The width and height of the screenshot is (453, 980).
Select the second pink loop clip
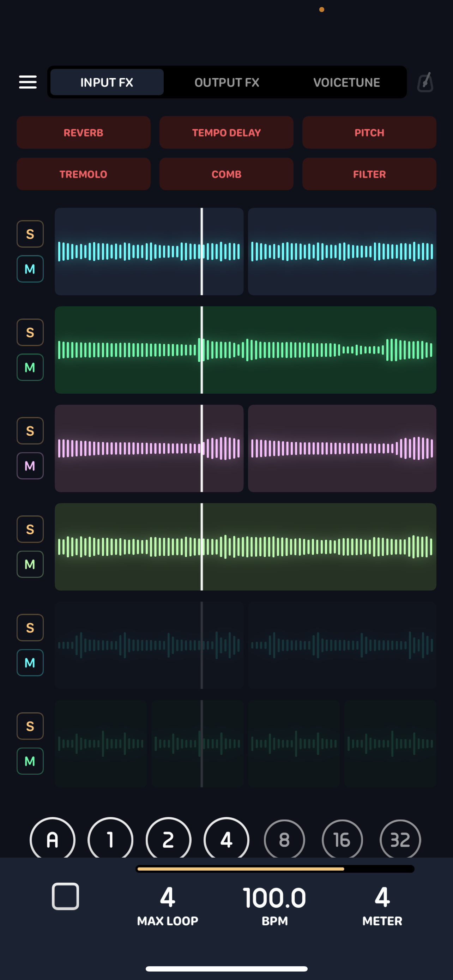[342, 448]
